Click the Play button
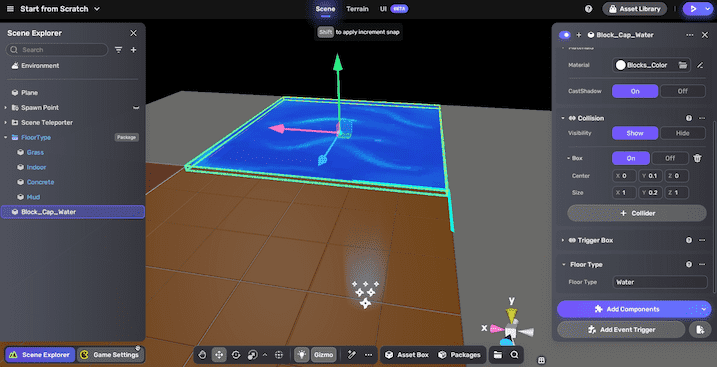 pos(693,9)
